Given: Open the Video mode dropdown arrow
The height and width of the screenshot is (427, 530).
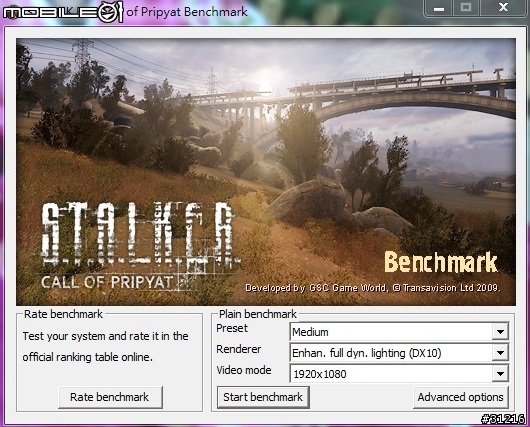Looking at the screenshot, I should (x=500, y=374).
